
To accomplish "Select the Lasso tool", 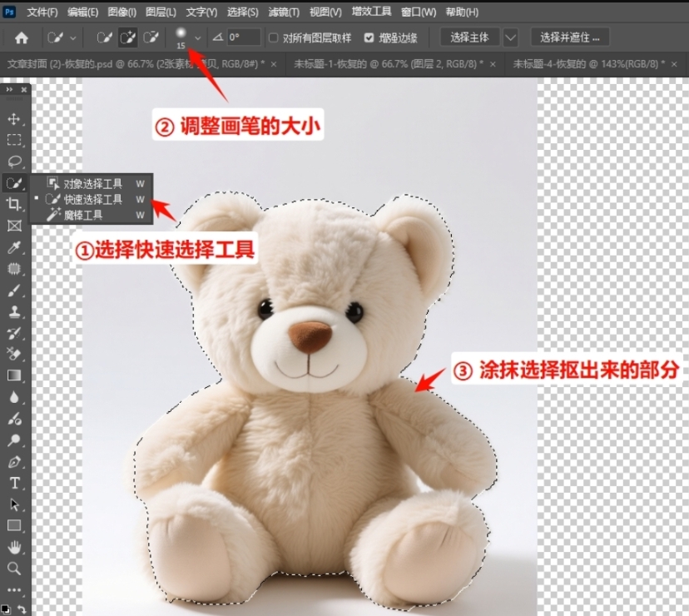I will [14, 161].
